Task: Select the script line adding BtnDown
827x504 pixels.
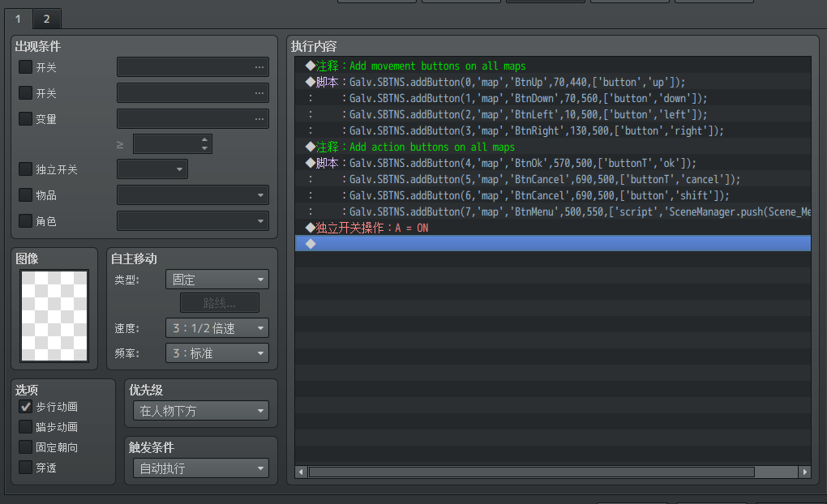Action: coord(553,99)
